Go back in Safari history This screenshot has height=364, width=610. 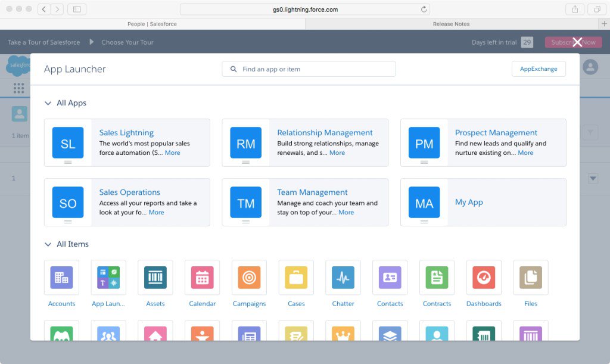[x=44, y=10]
